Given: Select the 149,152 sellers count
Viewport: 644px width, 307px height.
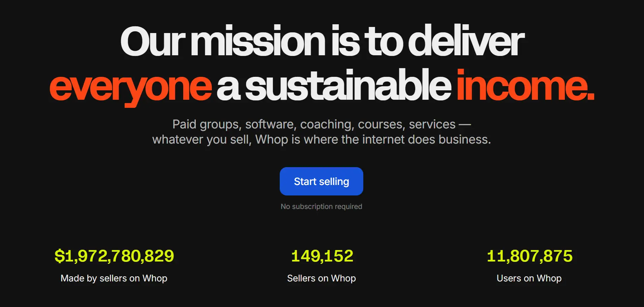Looking at the screenshot, I should pos(322,256).
